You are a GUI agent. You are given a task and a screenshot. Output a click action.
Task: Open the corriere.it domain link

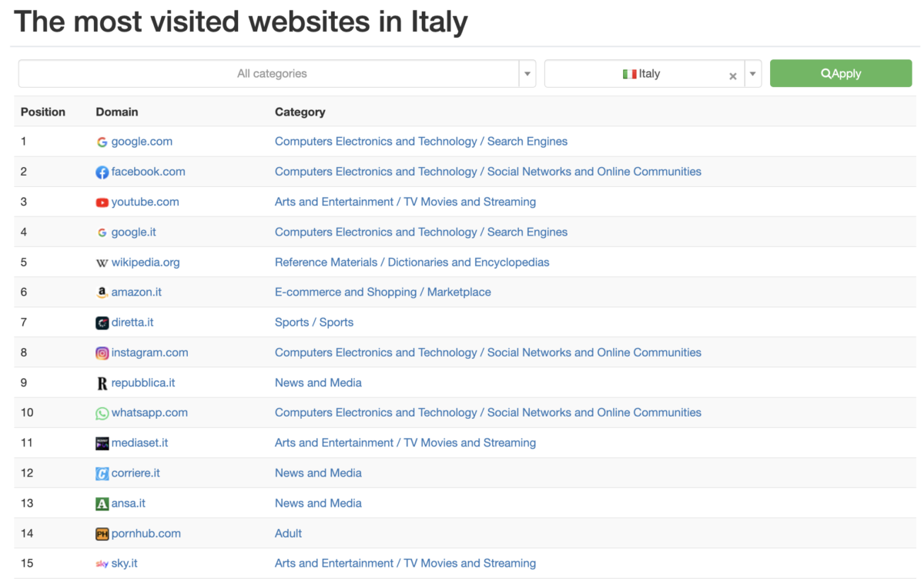[136, 474]
